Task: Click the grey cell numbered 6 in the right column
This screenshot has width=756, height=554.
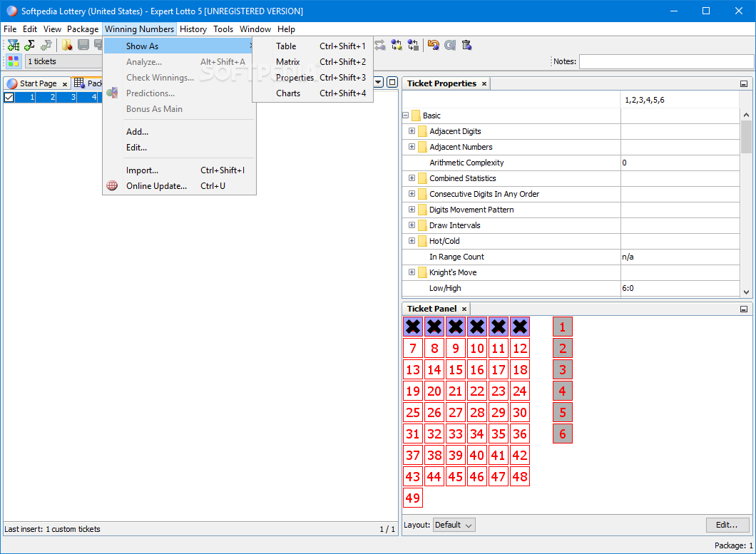Action: pos(562,434)
